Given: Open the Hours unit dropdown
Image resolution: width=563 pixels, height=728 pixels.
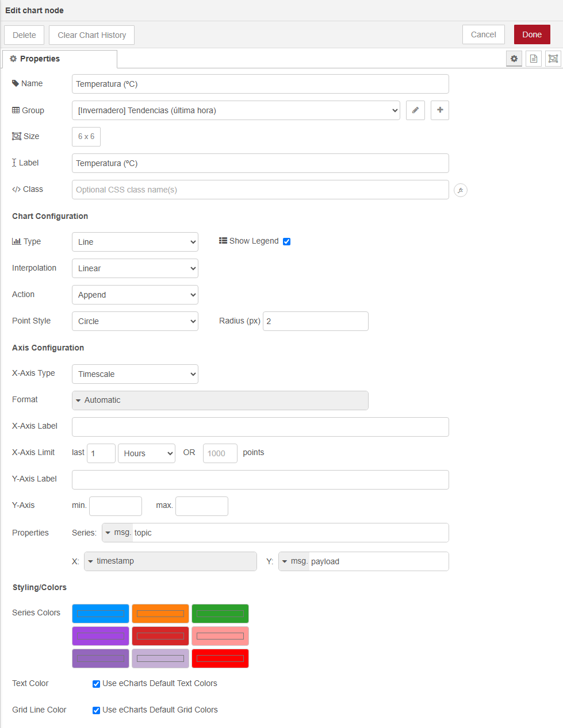Looking at the screenshot, I should (147, 453).
